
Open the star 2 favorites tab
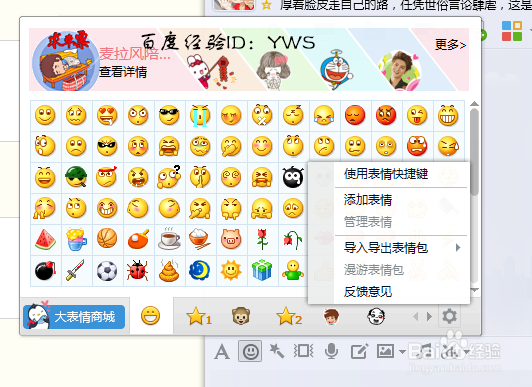(x=289, y=316)
